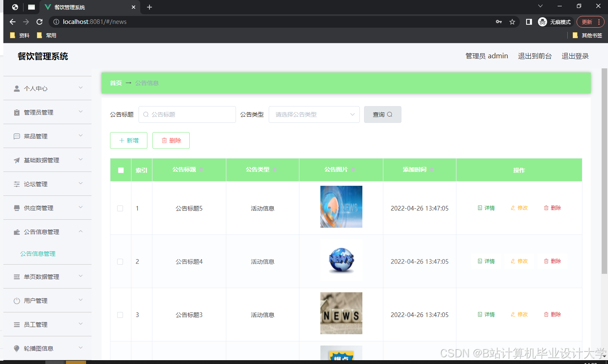Click the indent icon beside 员工管理
Image resolution: width=608 pixels, height=364 pixels.
click(x=17, y=325)
